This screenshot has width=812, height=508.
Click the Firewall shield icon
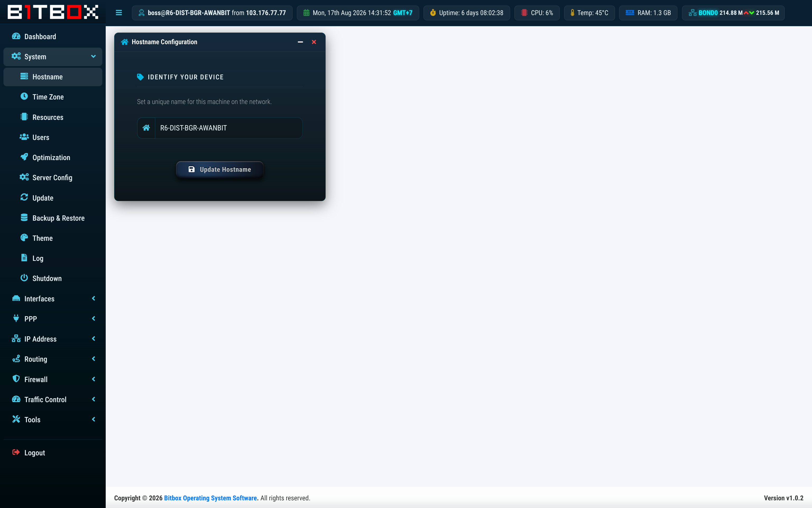click(16, 379)
